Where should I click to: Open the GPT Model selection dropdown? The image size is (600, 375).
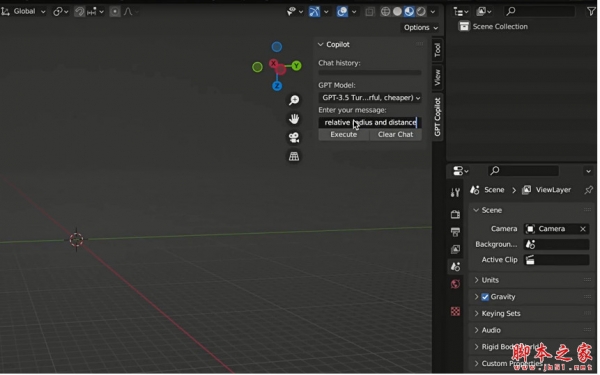click(370, 98)
